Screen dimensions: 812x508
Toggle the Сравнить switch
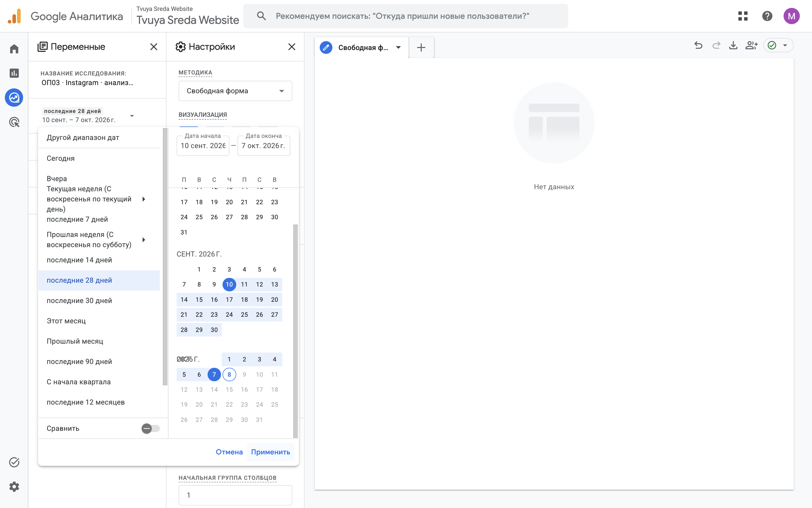[151, 428]
